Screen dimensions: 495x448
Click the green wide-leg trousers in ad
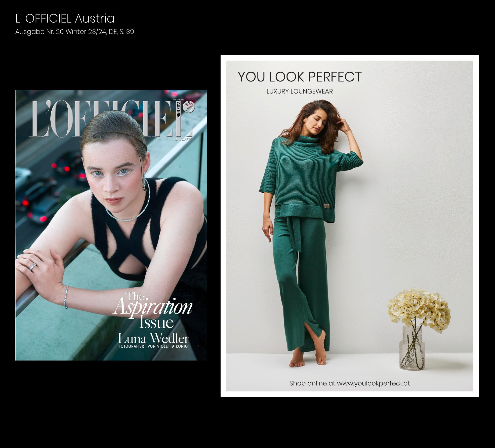click(x=301, y=279)
